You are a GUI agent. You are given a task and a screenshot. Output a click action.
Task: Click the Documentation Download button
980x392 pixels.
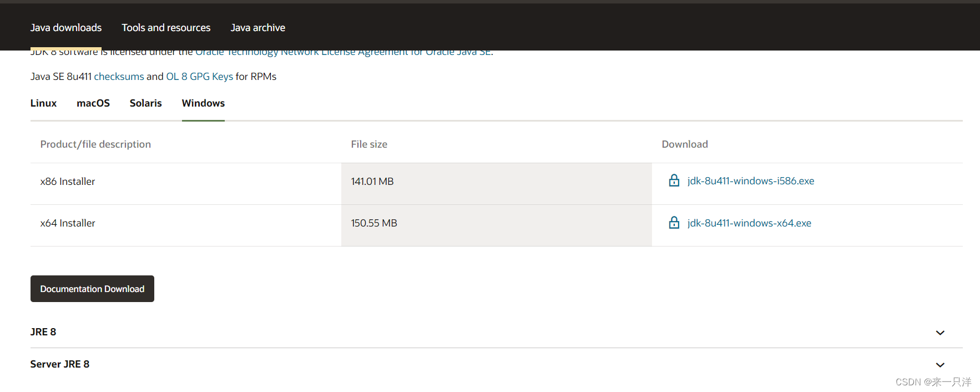[x=92, y=289]
